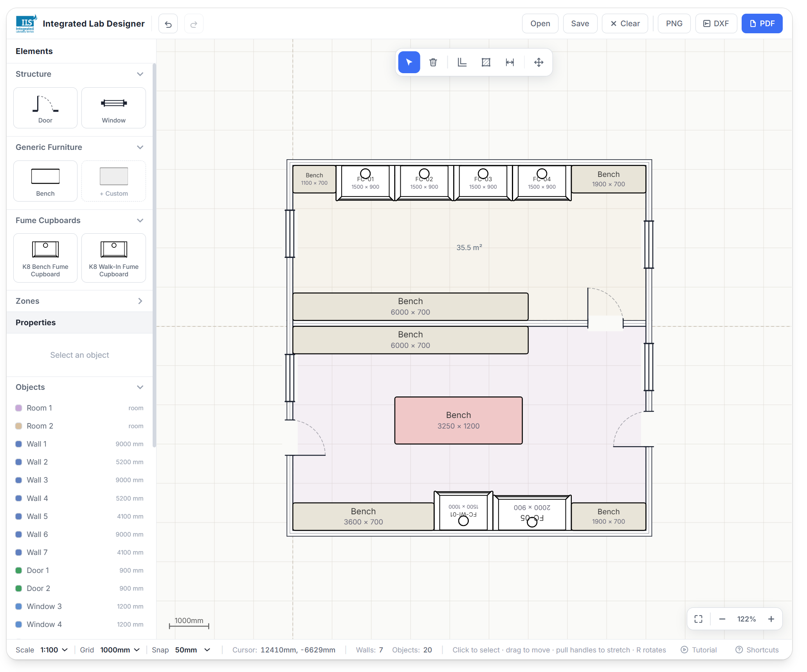This screenshot has height=672, width=807.
Task: Open the Grid 1000mm dropdown
Action: [x=120, y=650]
